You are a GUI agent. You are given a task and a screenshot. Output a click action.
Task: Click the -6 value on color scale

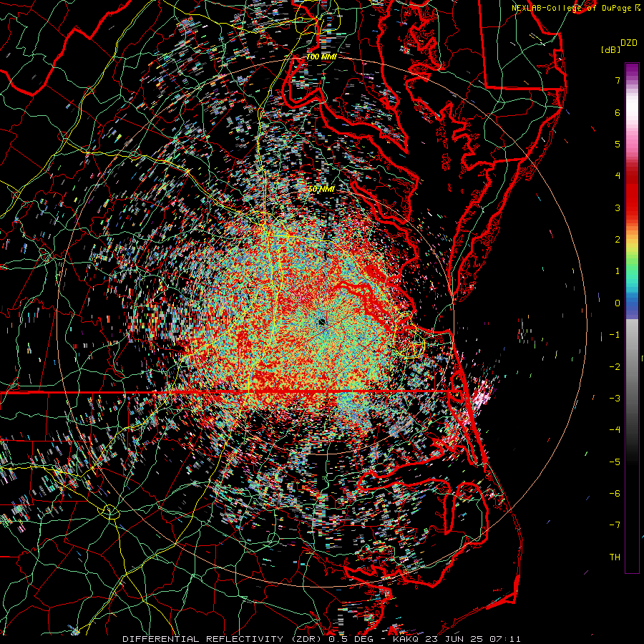(615, 494)
